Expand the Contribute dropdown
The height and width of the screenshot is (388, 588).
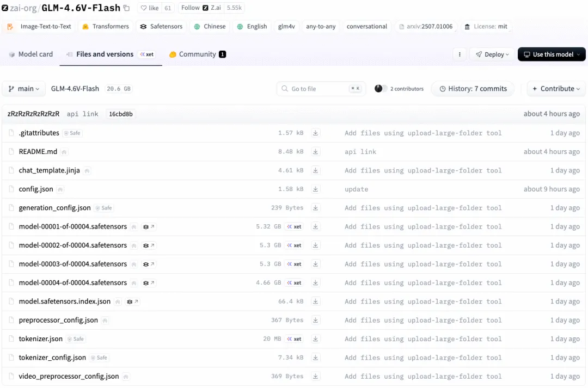click(555, 89)
